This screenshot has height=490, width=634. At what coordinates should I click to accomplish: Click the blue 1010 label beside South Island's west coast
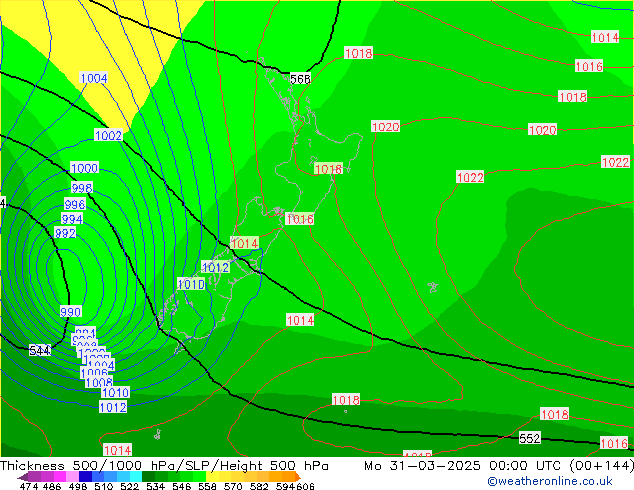coord(191,284)
